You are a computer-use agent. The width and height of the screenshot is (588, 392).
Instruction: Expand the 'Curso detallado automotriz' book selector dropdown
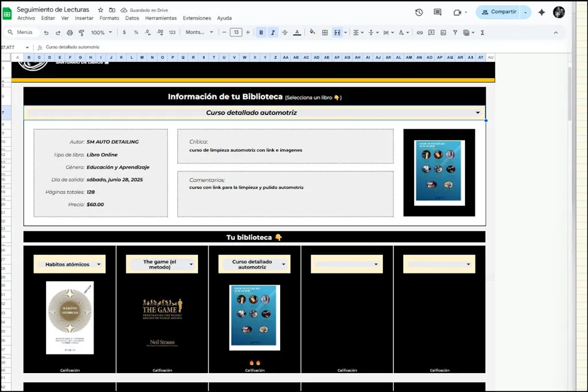[x=478, y=113]
